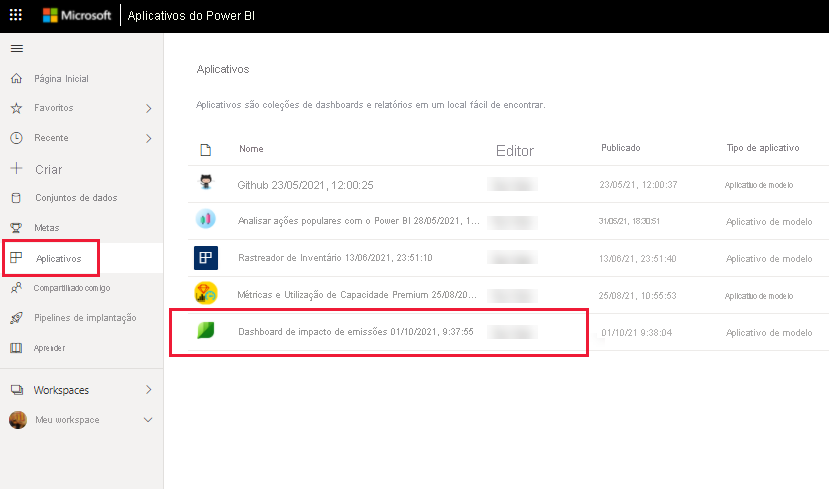Click the Aplicativos page heading

pos(223,69)
